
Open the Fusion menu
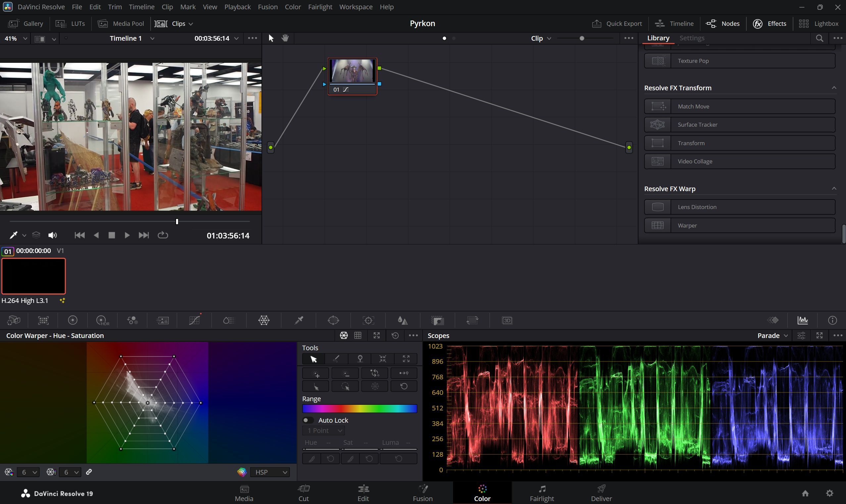pyautogui.click(x=267, y=7)
